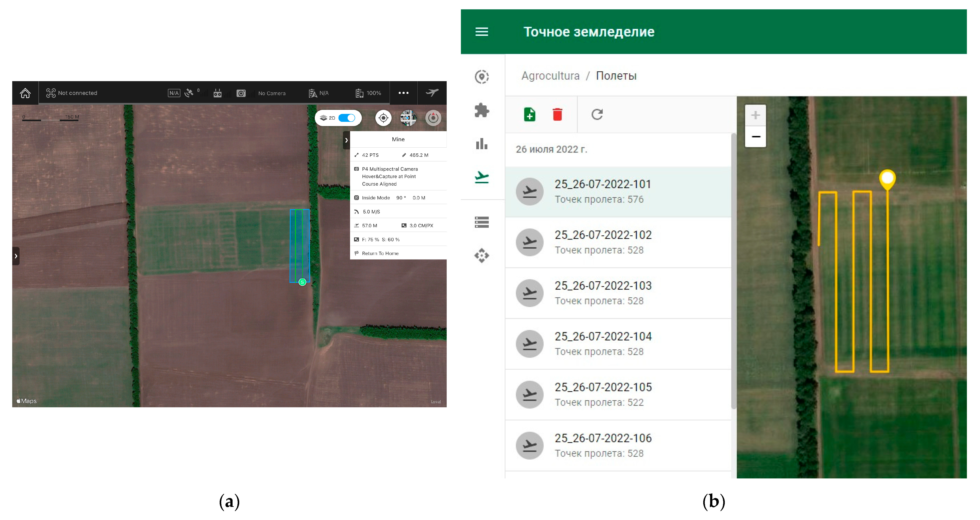
Task: Collapse the Mine mission panel chevron
Action: pyautogui.click(x=346, y=140)
